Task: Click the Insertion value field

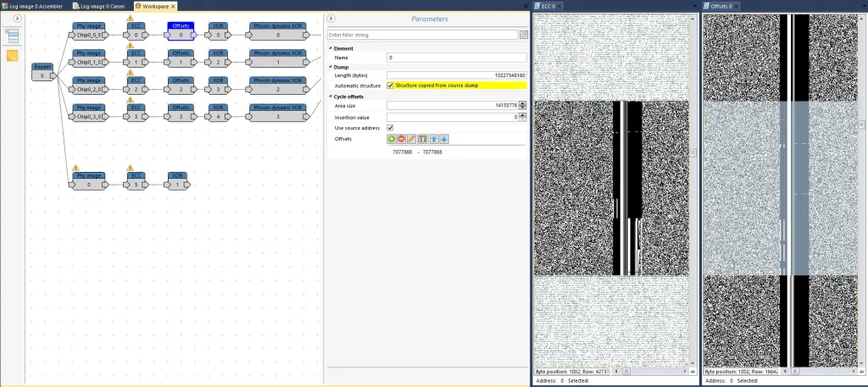Action: [453, 117]
